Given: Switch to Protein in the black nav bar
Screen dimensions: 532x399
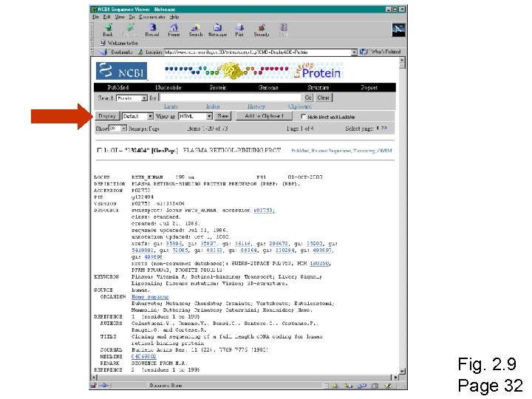Looking at the screenshot, I should [x=218, y=87].
